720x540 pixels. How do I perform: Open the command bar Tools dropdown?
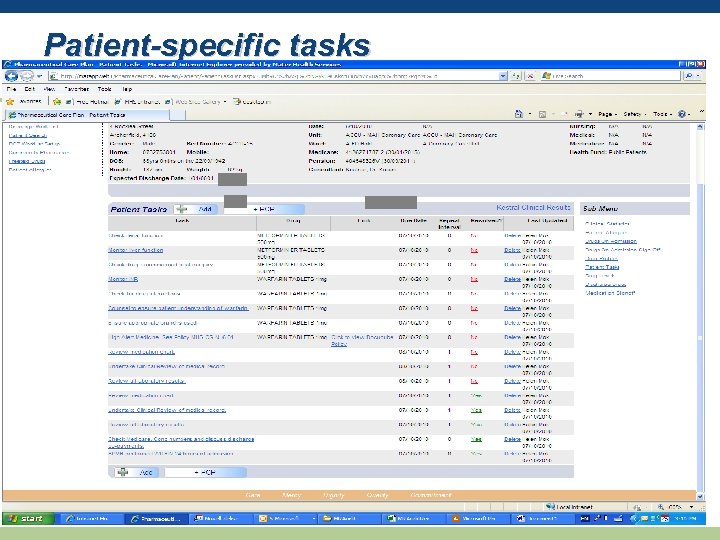(x=662, y=114)
